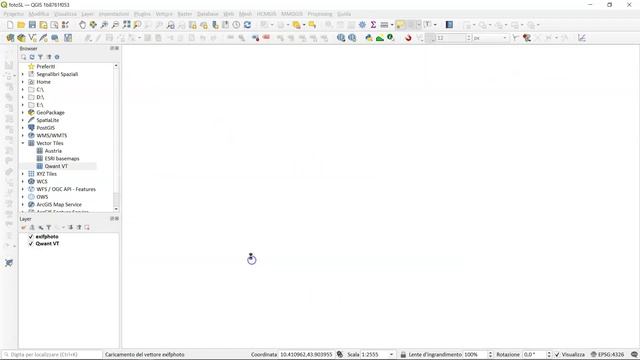The height and width of the screenshot is (360, 640).
Task: Expand the Segnalibri Spaziali tree node
Action: point(23,74)
